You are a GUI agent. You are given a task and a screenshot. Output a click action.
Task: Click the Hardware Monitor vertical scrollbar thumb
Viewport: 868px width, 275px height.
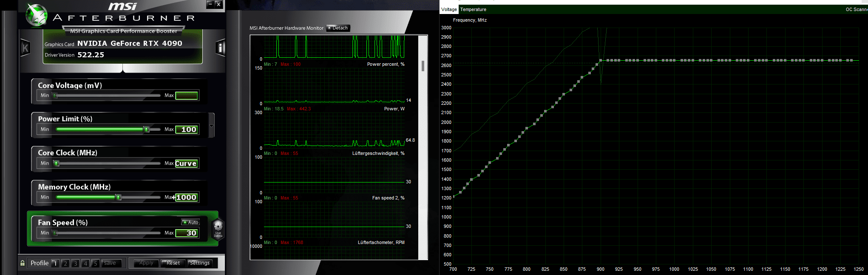423,66
